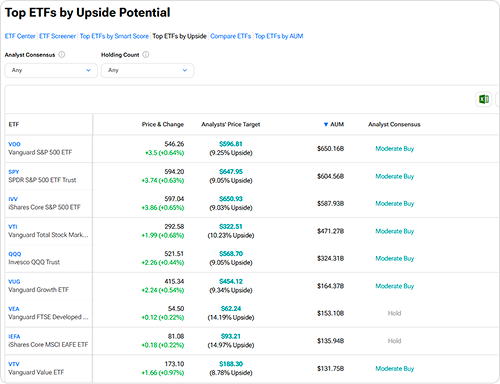Click the Holding Count info icon

[x=146, y=55]
